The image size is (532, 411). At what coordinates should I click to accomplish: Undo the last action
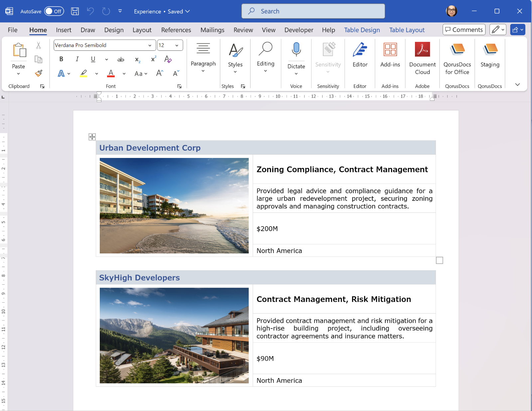(90, 11)
